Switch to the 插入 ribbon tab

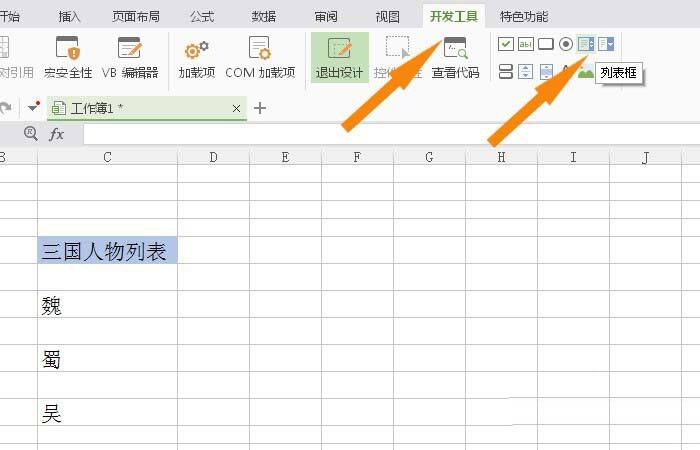pos(69,17)
